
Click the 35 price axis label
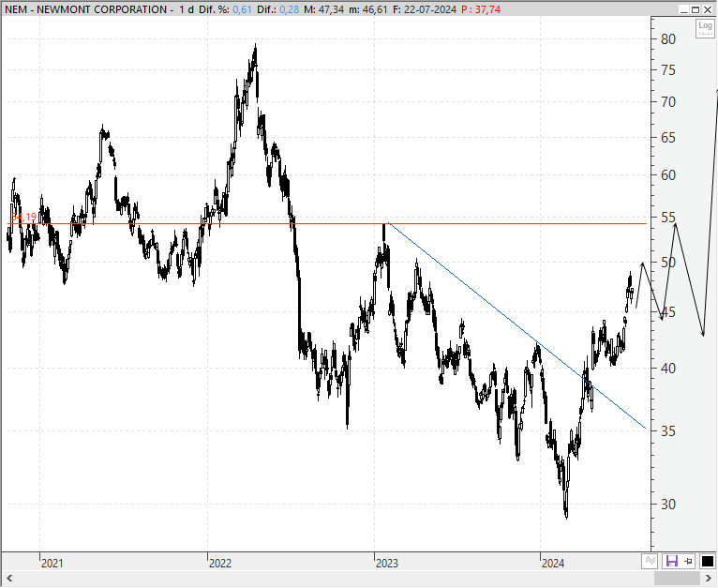tap(668, 430)
